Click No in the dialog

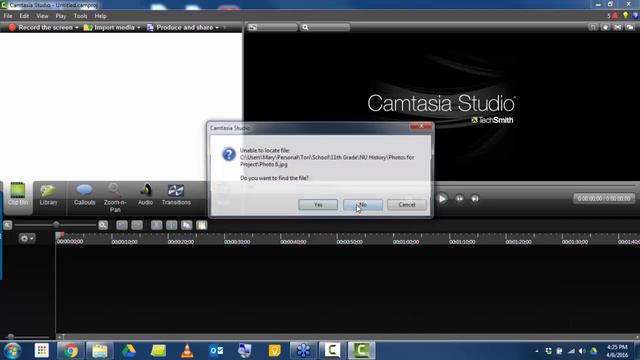(x=363, y=204)
